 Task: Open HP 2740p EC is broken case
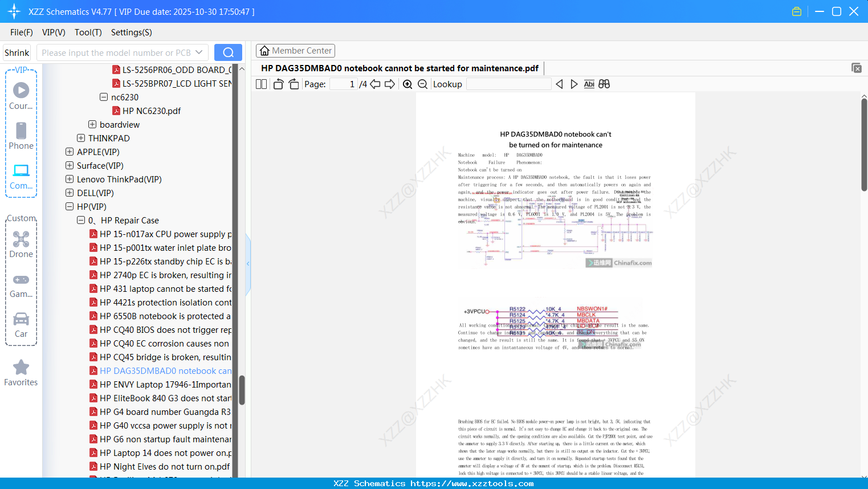click(160, 275)
